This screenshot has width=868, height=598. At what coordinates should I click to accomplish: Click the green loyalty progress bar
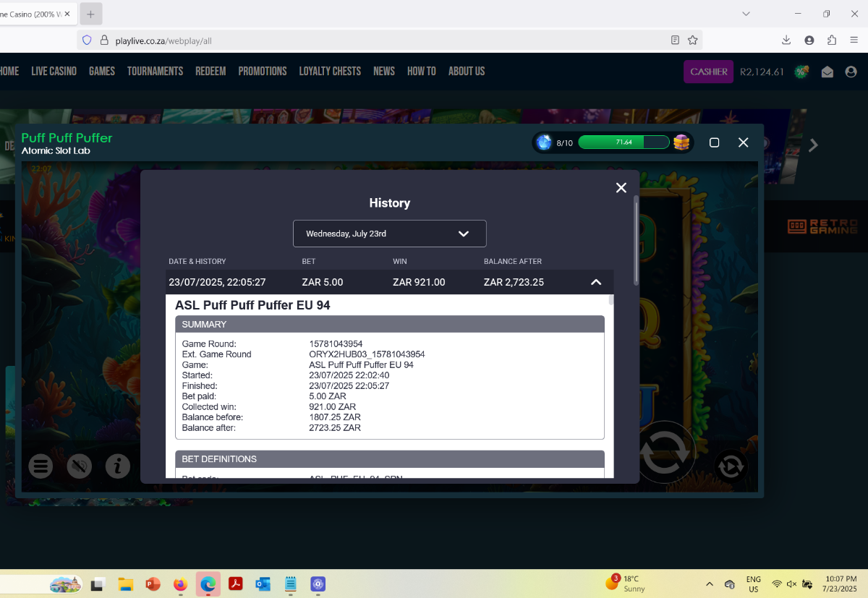[624, 142]
